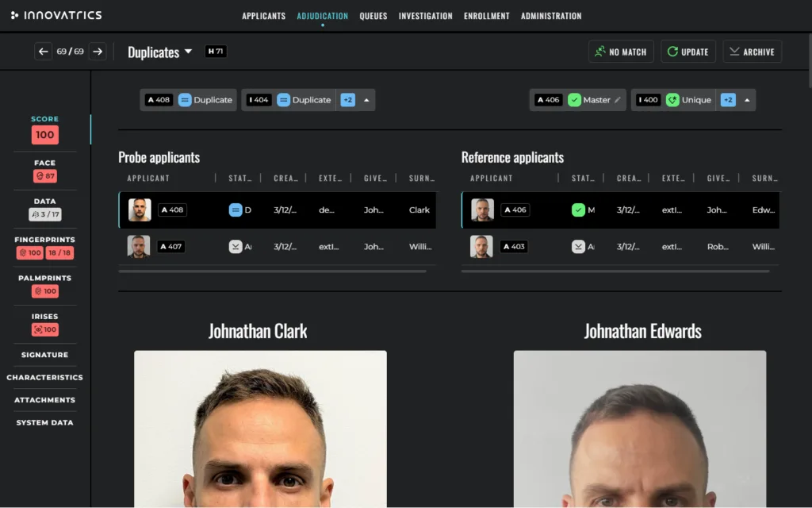The height and width of the screenshot is (508, 812).
Task: Go to previous case arrow
Action: (44, 52)
